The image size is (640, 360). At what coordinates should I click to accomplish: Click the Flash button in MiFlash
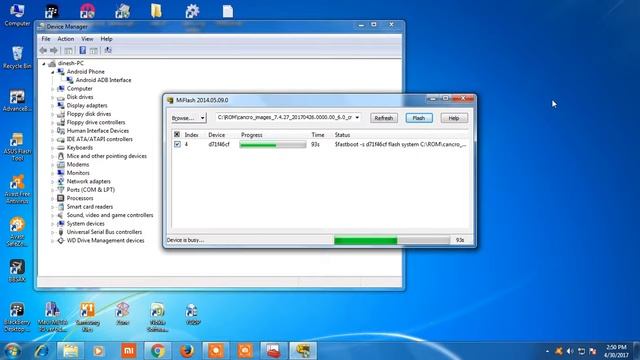pos(419,118)
